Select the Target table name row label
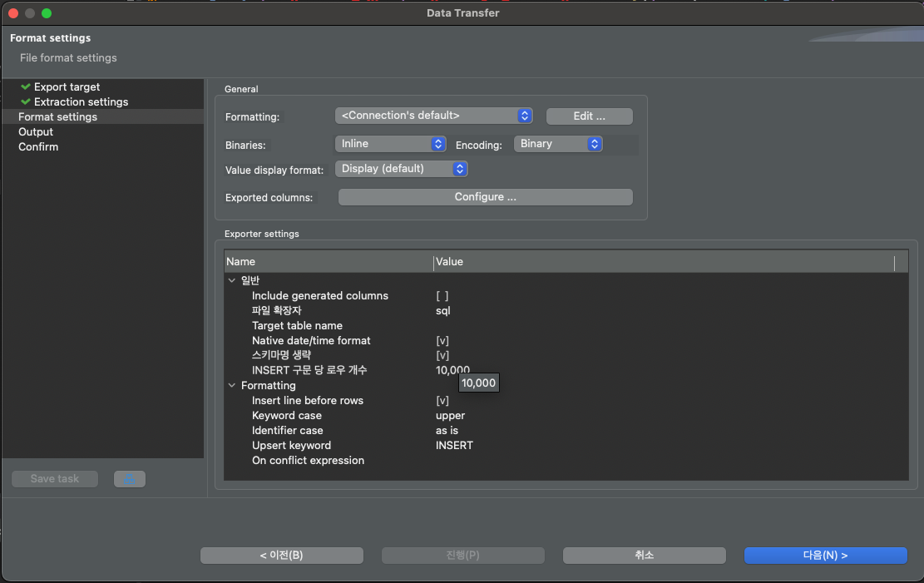924x583 pixels. [x=297, y=325]
